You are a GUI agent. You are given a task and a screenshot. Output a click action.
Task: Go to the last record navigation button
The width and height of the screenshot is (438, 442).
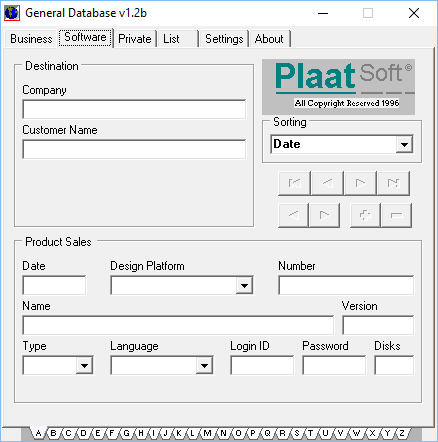point(393,183)
